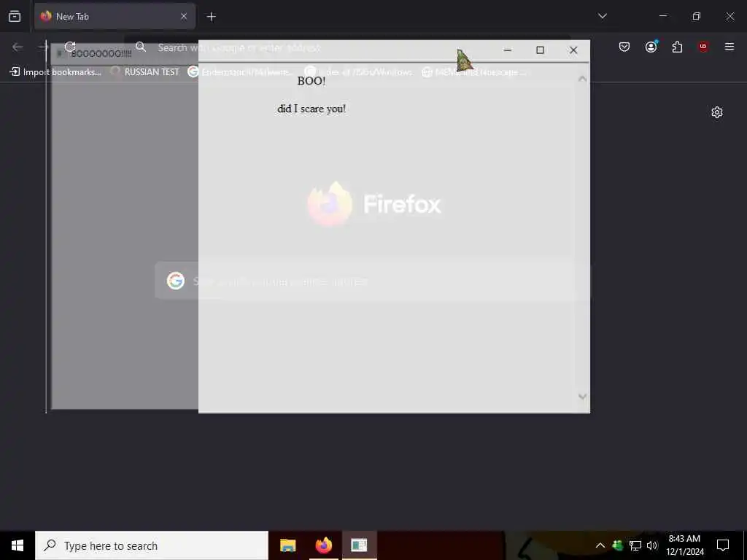Close the New Tab tab
747x560 pixels.
tap(183, 16)
